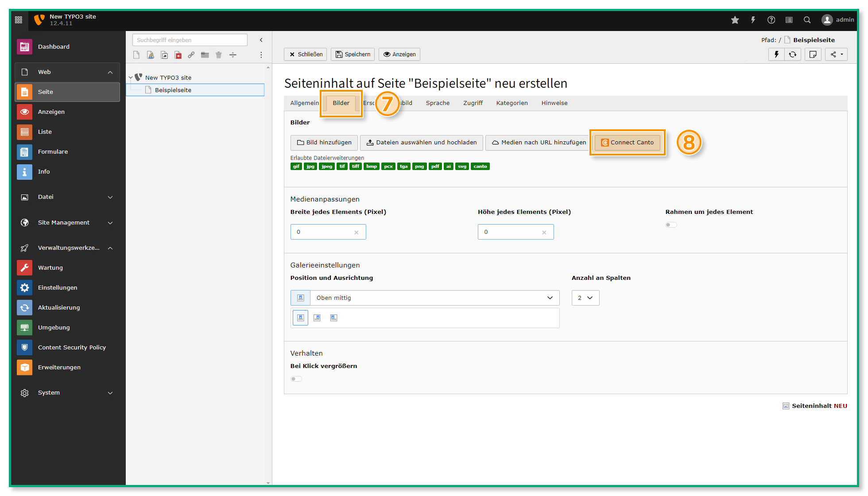Open the help question mark icon
Image resolution: width=868 pixels, height=496 pixels.
(x=771, y=20)
